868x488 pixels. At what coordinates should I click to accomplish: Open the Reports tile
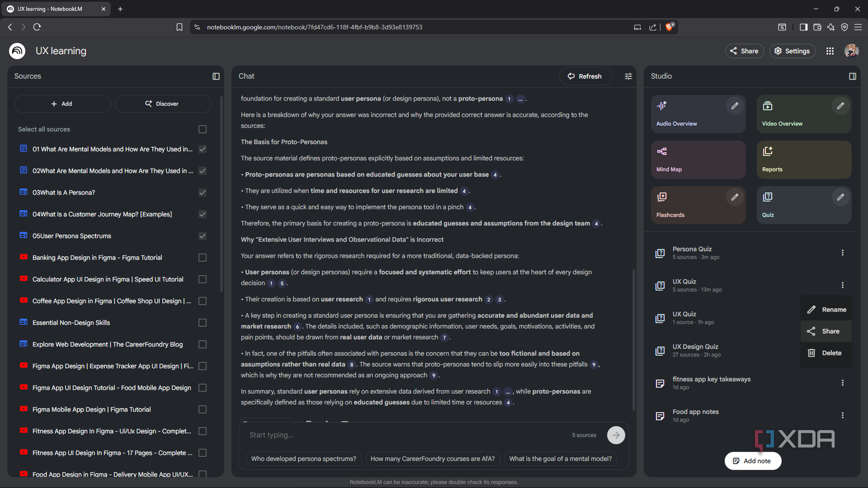(804, 159)
